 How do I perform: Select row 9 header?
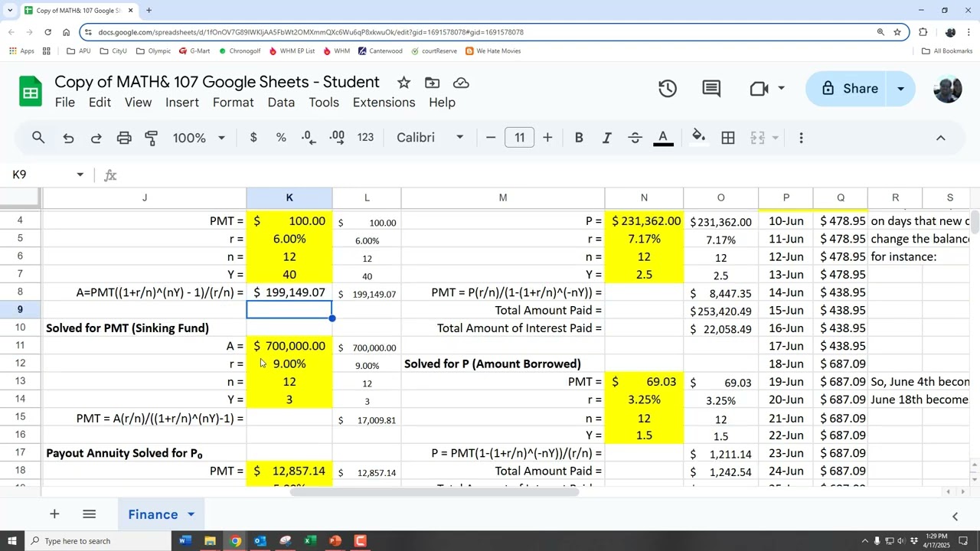tap(20, 310)
